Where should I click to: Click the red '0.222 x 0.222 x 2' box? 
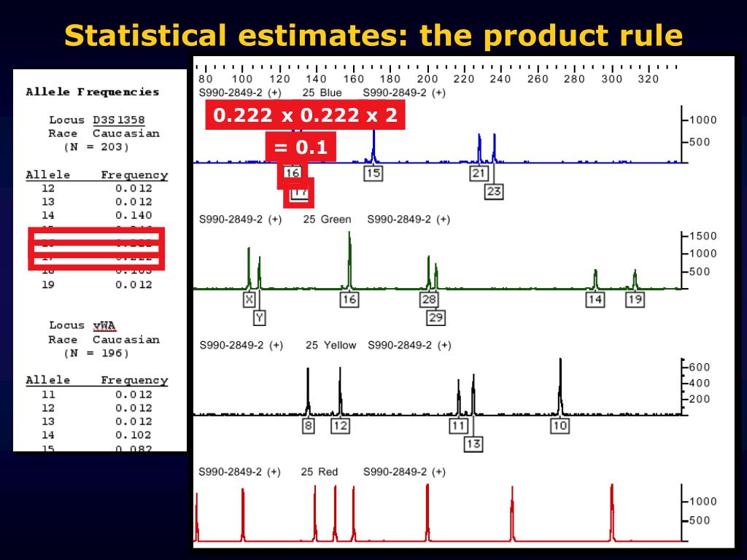coord(306,114)
